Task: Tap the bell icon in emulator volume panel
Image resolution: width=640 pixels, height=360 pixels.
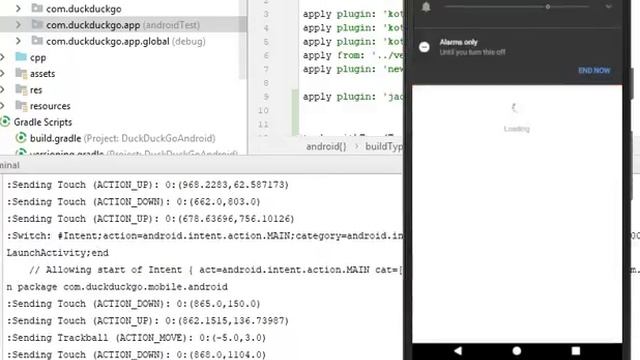Action: click(x=426, y=7)
